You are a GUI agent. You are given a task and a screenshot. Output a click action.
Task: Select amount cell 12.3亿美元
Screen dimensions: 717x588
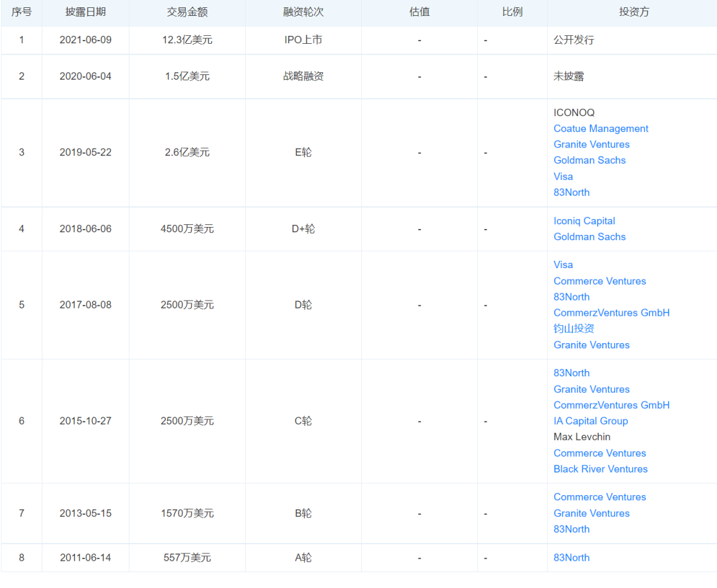pos(187,40)
